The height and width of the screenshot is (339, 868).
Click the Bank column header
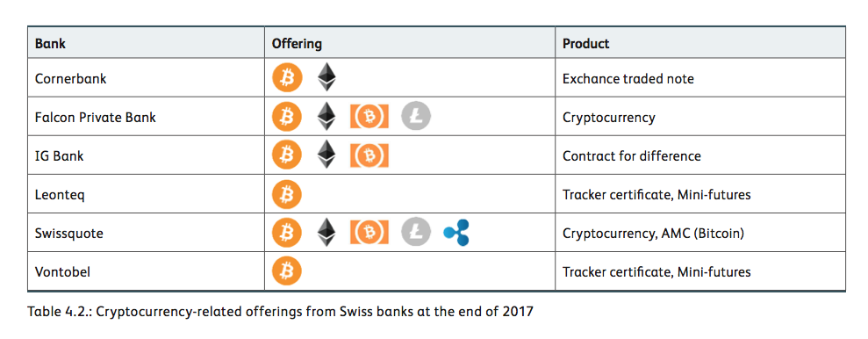[x=50, y=43]
